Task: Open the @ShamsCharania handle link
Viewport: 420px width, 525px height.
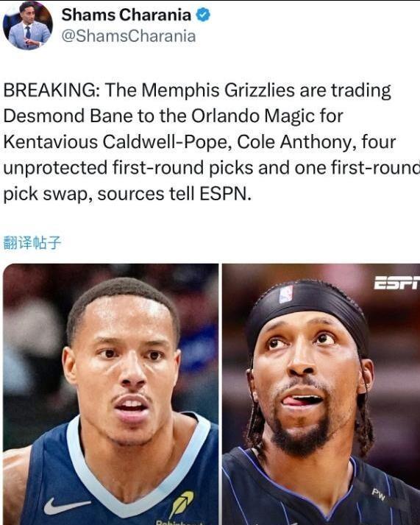Action: (129, 36)
